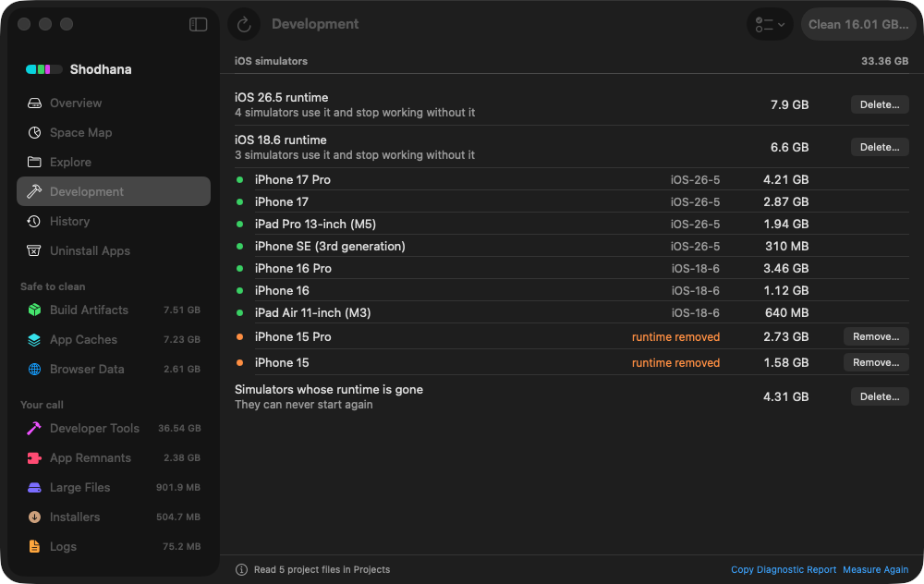
Task: Delete the iOS 26.5 runtime
Action: (880, 104)
